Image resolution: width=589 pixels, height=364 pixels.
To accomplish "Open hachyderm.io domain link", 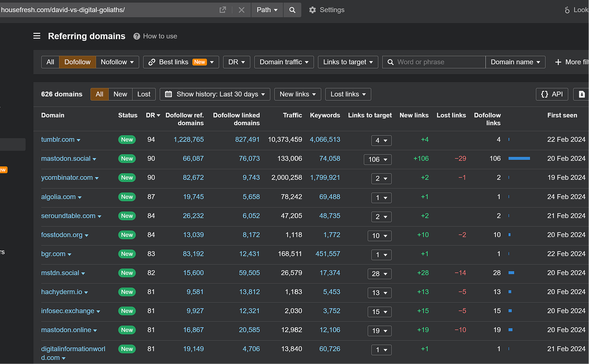I will click(x=61, y=292).
